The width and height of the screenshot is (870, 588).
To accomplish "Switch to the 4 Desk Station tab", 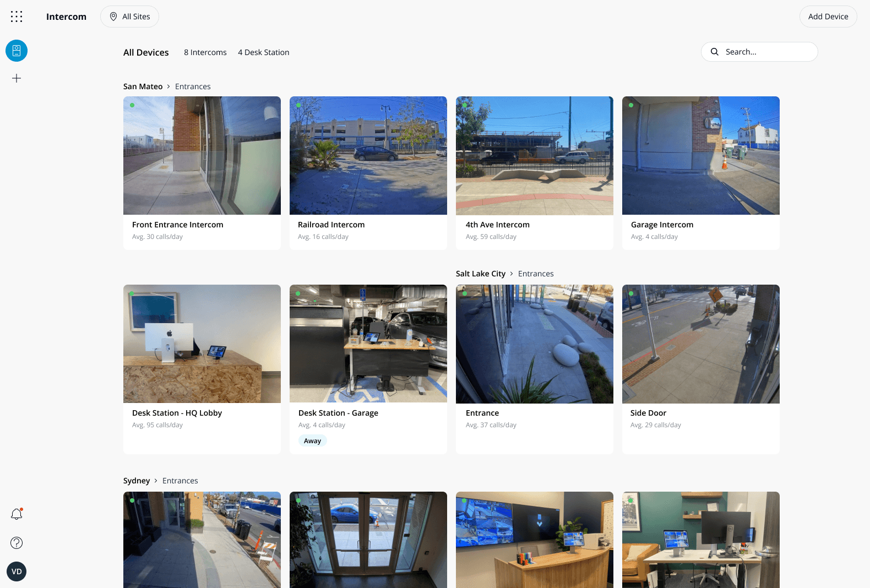I will point(264,52).
